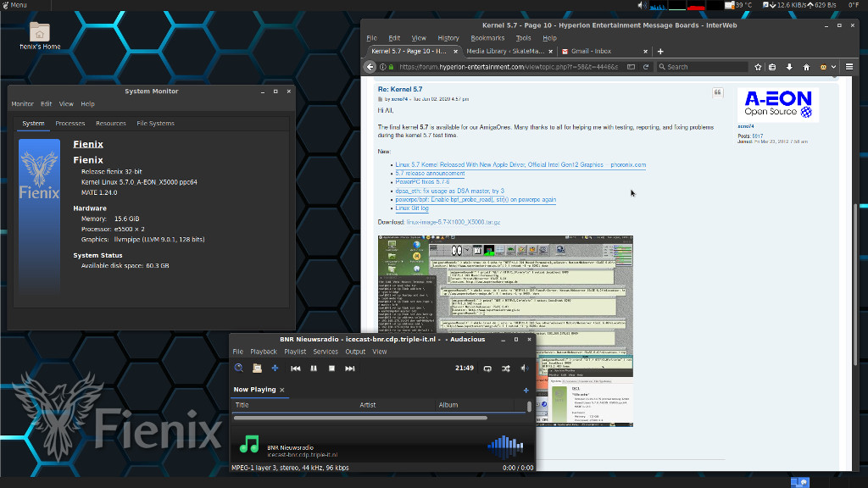Stop playback in Audacious
Image resolution: width=868 pixels, height=488 pixels.
click(x=331, y=369)
